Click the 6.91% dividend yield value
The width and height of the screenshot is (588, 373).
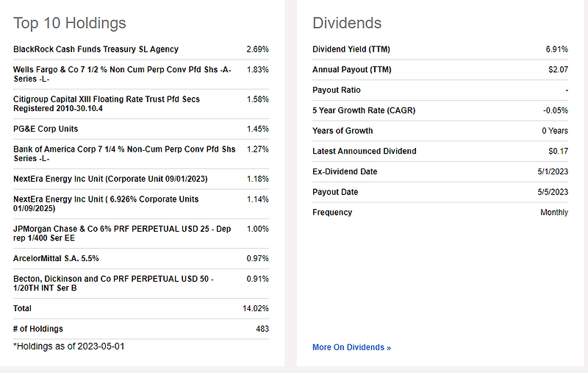pos(556,49)
